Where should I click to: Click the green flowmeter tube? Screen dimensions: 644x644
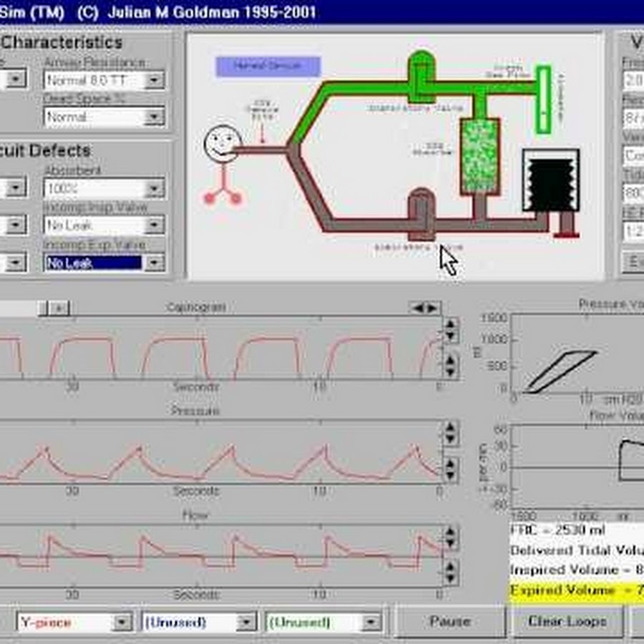544,99
